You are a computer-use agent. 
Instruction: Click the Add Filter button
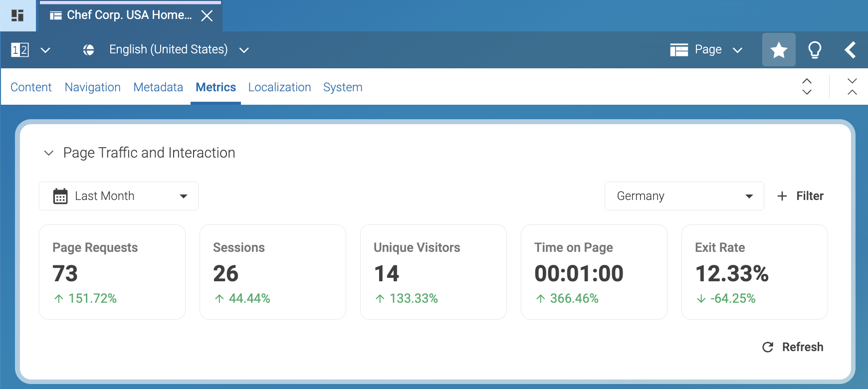[800, 196]
